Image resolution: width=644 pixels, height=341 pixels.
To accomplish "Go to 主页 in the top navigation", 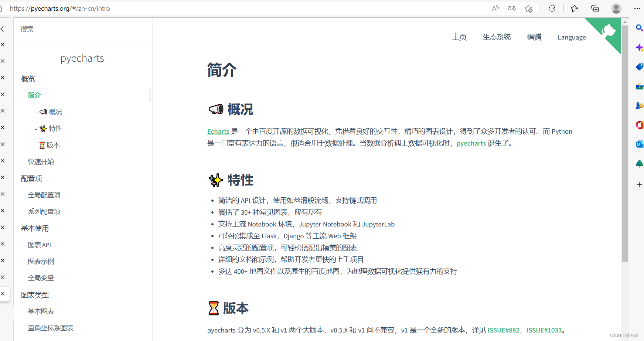I will coord(459,37).
